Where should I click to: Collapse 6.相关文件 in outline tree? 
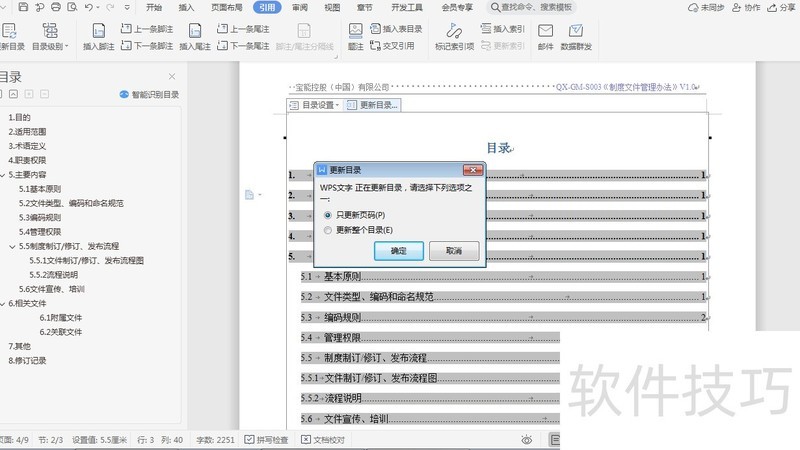[3, 304]
